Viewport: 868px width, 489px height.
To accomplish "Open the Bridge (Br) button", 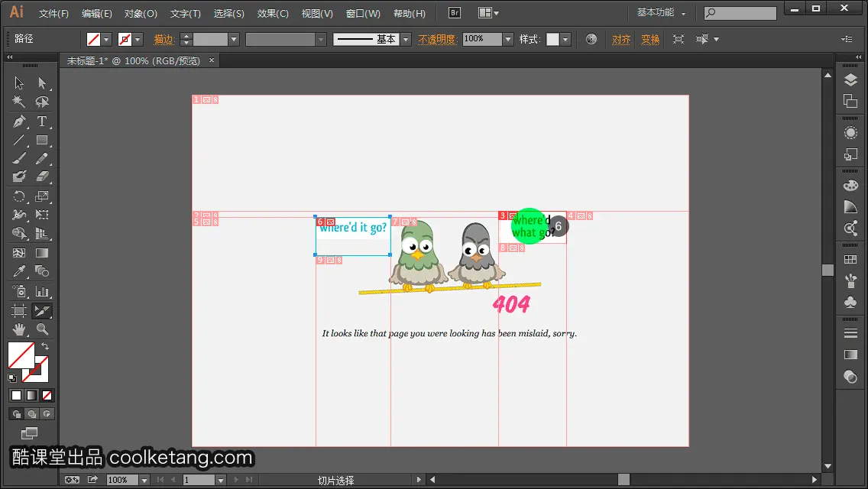I will (x=455, y=13).
